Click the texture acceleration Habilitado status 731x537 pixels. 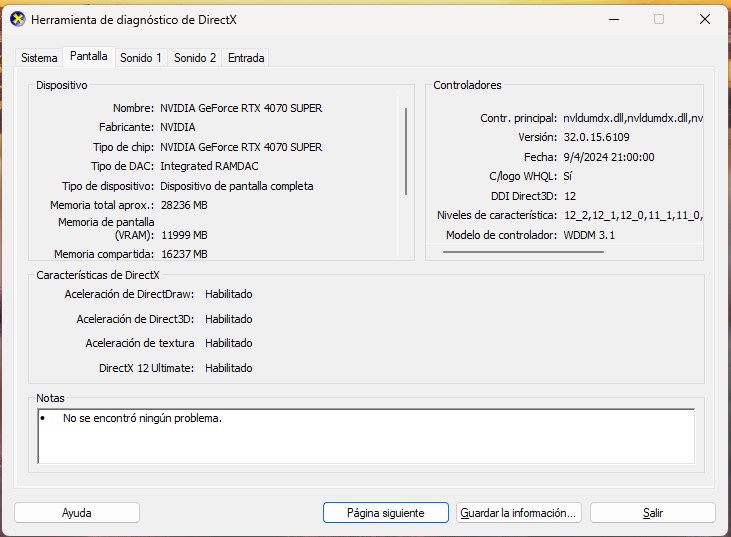point(228,343)
